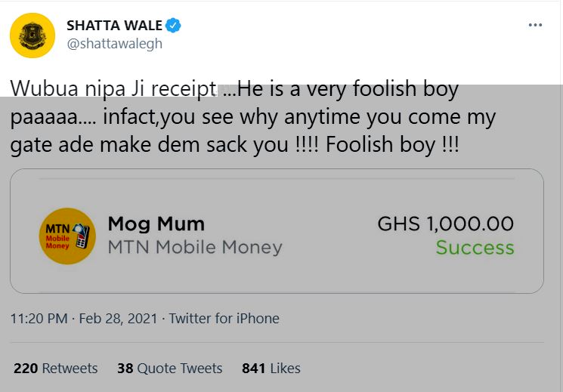The width and height of the screenshot is (563, 392).
Task: Click the GHS 1,000.00 amount
Action: tap(446, 224)
